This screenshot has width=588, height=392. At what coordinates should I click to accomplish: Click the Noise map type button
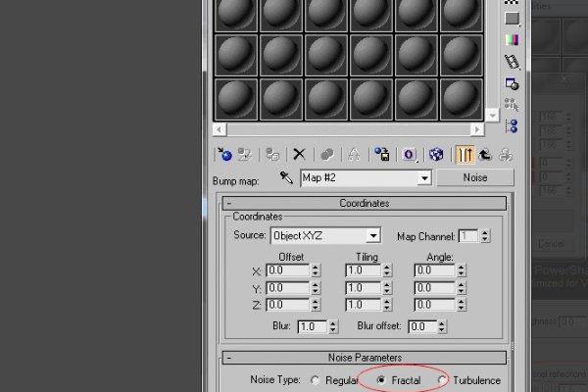475,177
